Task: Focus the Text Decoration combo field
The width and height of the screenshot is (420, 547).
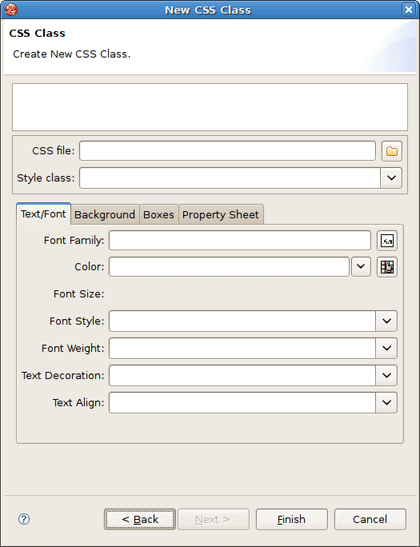Action: tap(242, 375)
